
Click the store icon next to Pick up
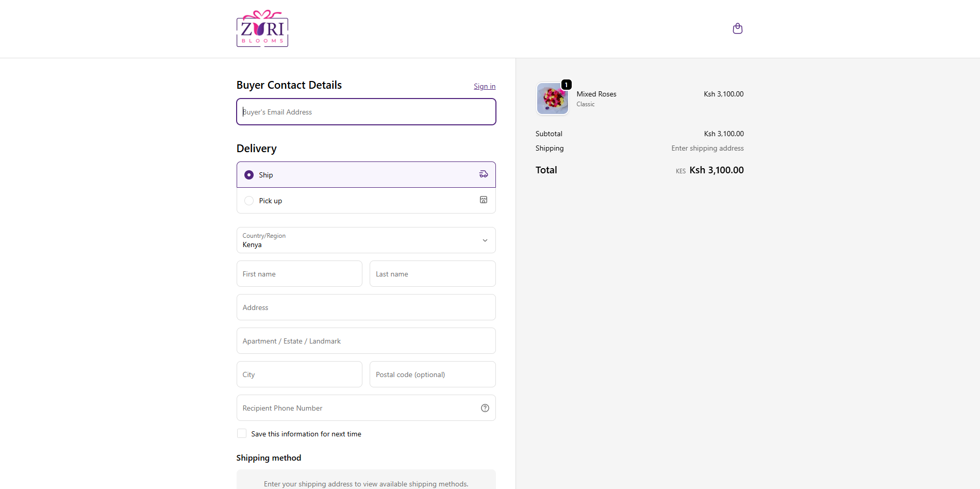tap(483, 200)
